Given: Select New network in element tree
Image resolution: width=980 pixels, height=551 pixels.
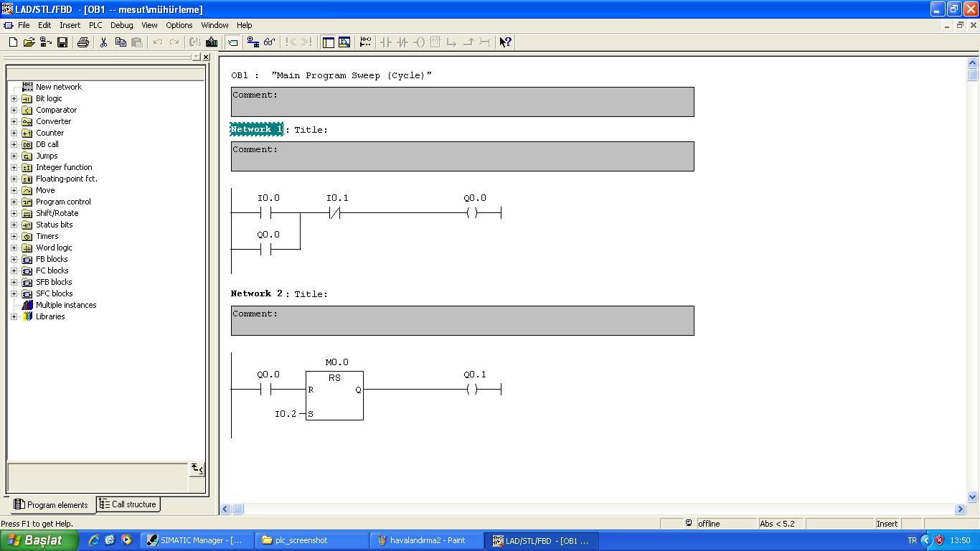Looking at the screenshot, I should pyautogui.click(x=58, y=87).
